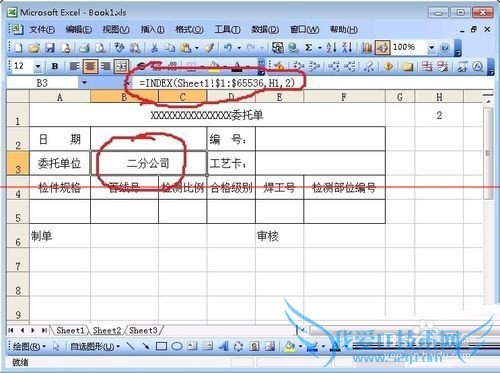The width and height of the screenshot is (500, 373).
Task: Print the current sheet
Action: (x=84, y=48)
